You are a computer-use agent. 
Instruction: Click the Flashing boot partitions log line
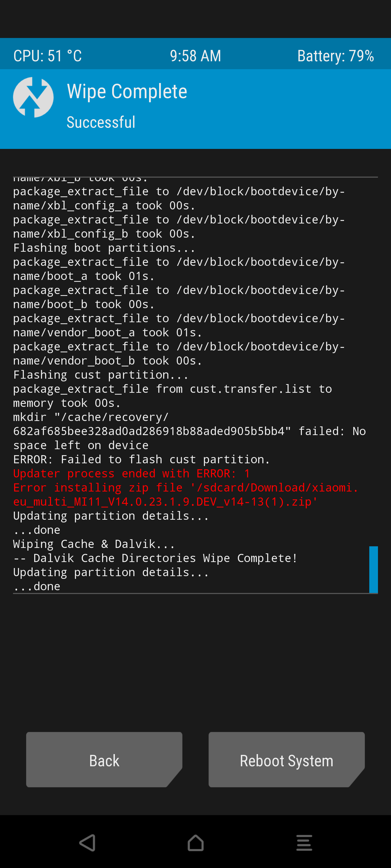pos(104,248)
